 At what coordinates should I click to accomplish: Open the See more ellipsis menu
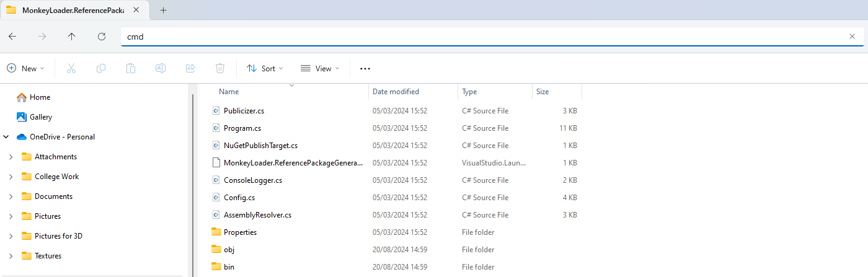pos(365,68)
